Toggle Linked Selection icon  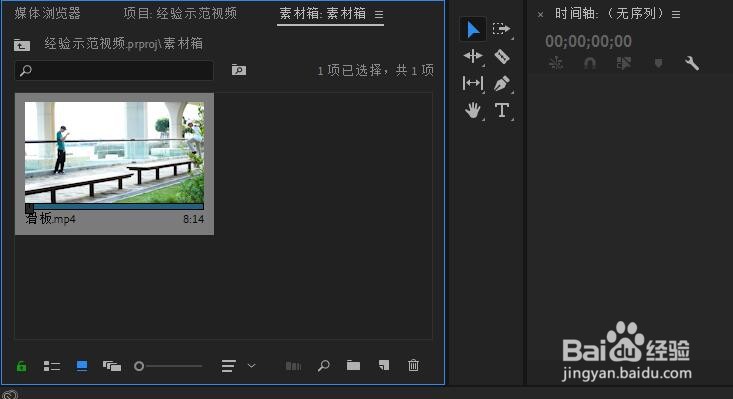(624, 63)
